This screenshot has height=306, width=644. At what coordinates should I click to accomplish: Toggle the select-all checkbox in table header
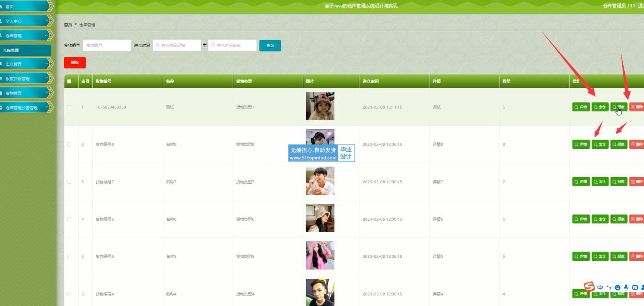69,81
